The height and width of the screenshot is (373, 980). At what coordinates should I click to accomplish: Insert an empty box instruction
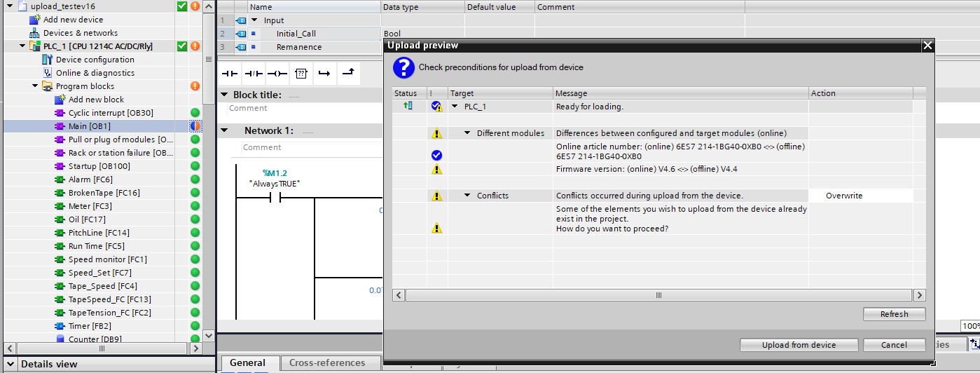point(301,73)
